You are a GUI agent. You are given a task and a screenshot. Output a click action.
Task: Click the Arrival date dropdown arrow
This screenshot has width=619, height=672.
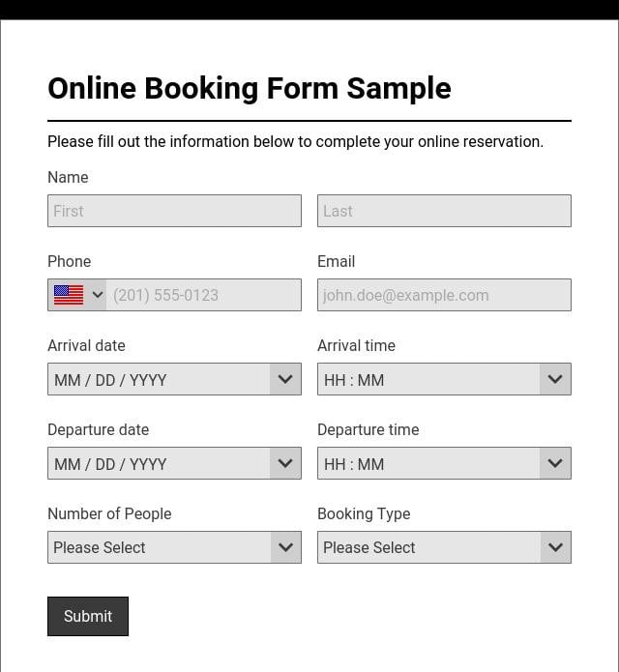point(284,379)
